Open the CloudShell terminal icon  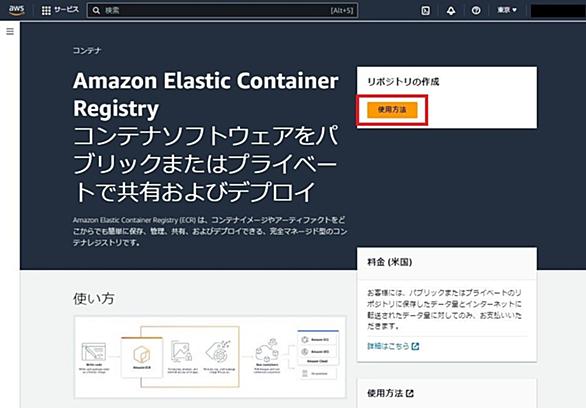pos(425,10)
